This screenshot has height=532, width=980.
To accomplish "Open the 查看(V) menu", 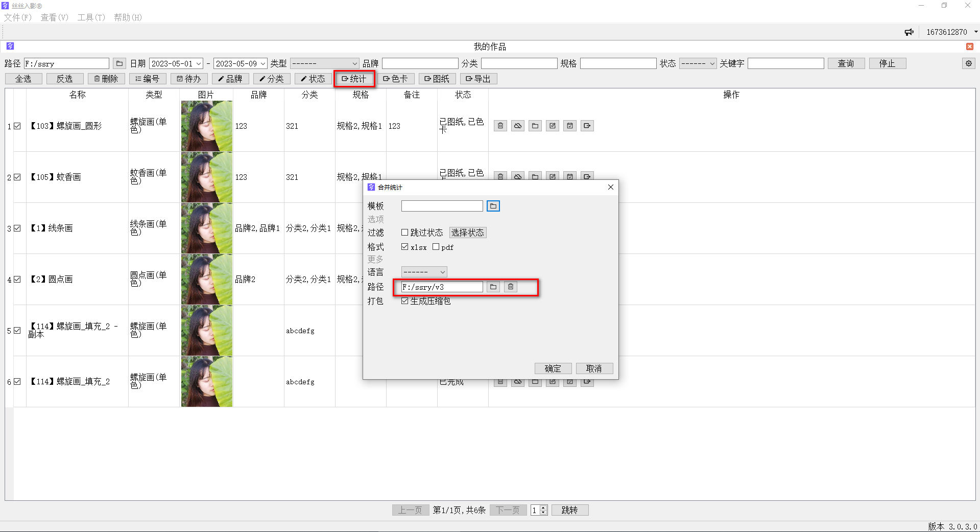I will tap(54, 17).
